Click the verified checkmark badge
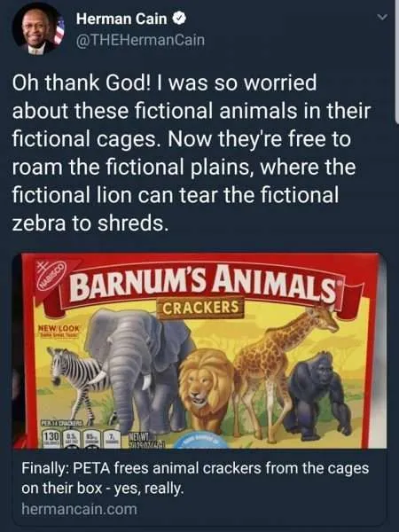This screenshot has height=532, width=399. tap(179, 19)
